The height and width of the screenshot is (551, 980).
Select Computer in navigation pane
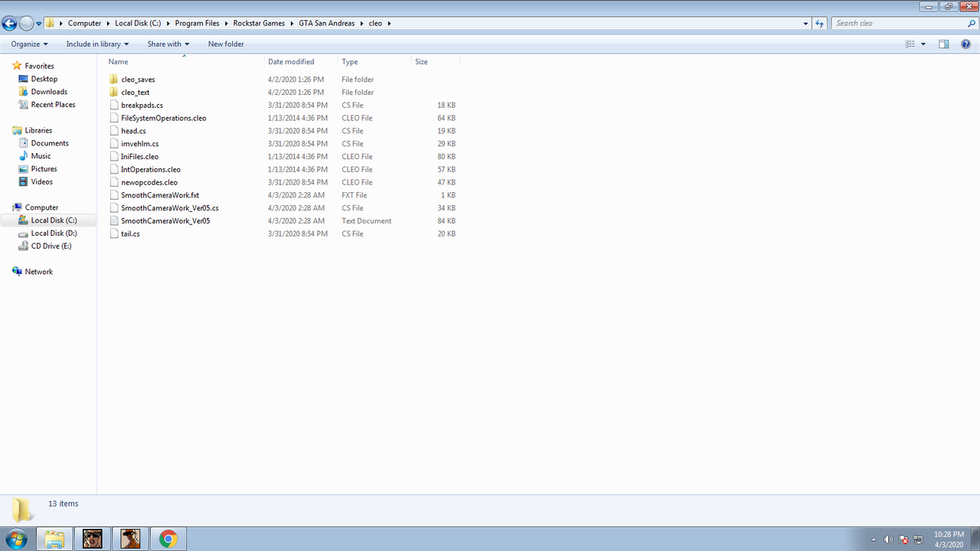click(x=41, y=207)
